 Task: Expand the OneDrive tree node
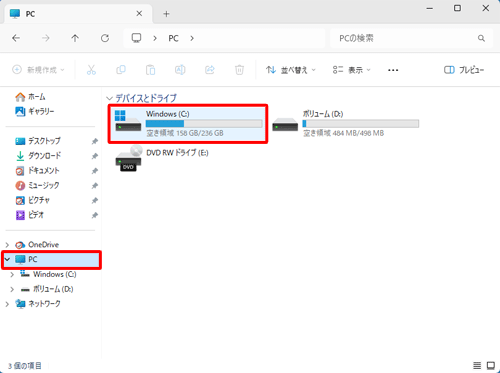point(7,245)
